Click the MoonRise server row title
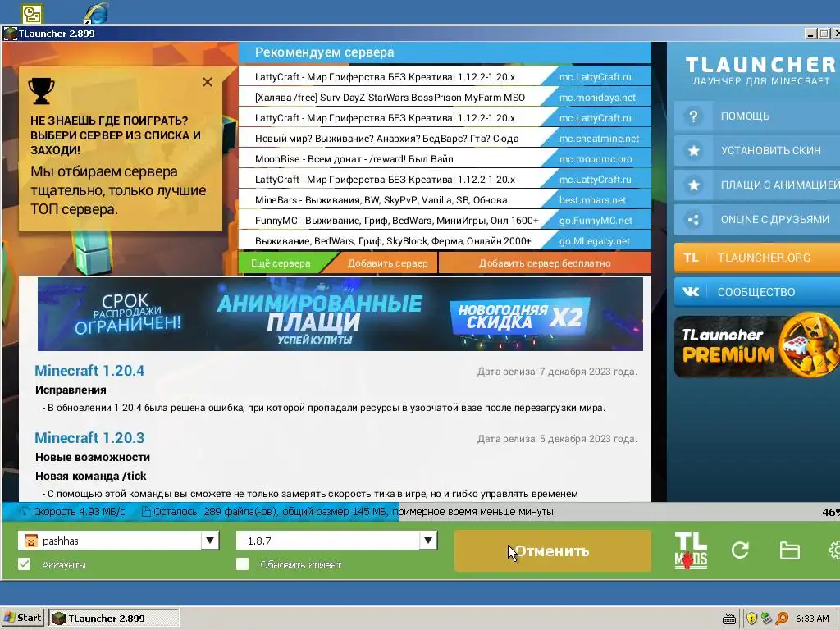The height and width of the screenshot is (630, 840). click(x=354, y=159)
